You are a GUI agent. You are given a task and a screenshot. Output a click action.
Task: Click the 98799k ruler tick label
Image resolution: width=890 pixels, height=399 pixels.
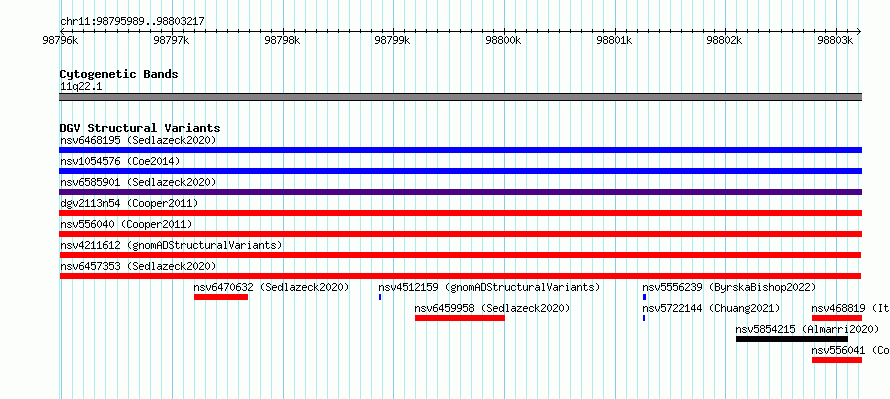click(393, 41)
